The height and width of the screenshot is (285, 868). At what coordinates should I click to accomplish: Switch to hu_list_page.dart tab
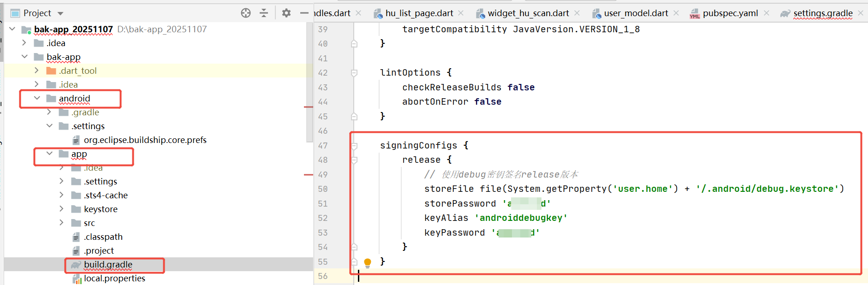(x=419, y=13)
